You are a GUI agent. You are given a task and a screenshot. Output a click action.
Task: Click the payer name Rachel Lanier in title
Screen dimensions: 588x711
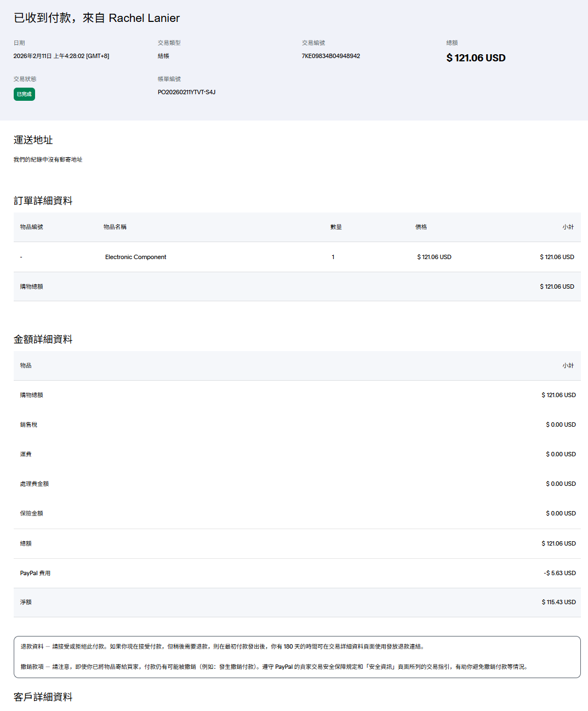144,18
